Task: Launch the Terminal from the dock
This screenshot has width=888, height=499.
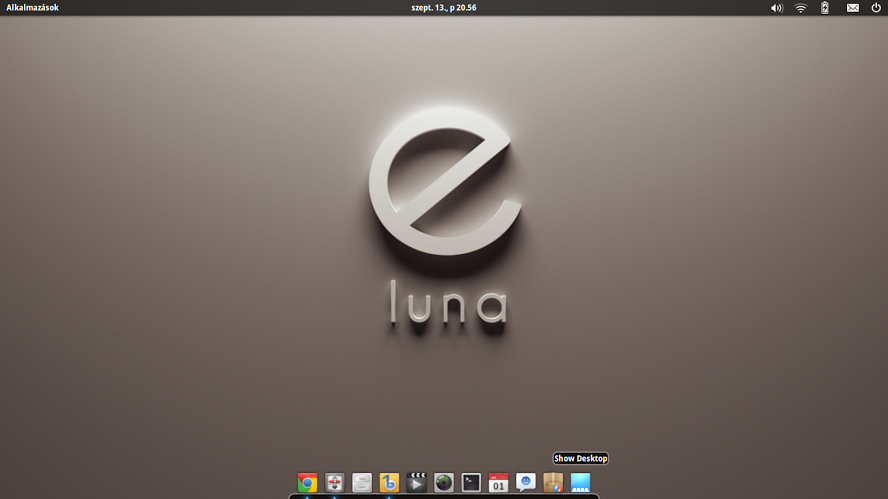Action: tap(471, 483)
